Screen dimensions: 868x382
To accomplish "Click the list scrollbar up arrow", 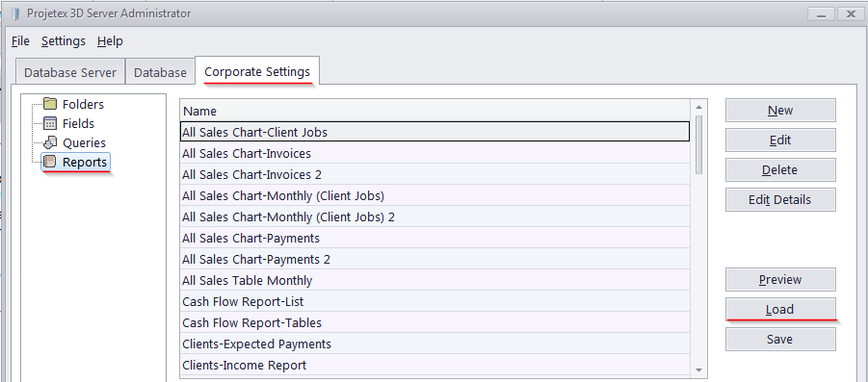I will tap(698, 107).
